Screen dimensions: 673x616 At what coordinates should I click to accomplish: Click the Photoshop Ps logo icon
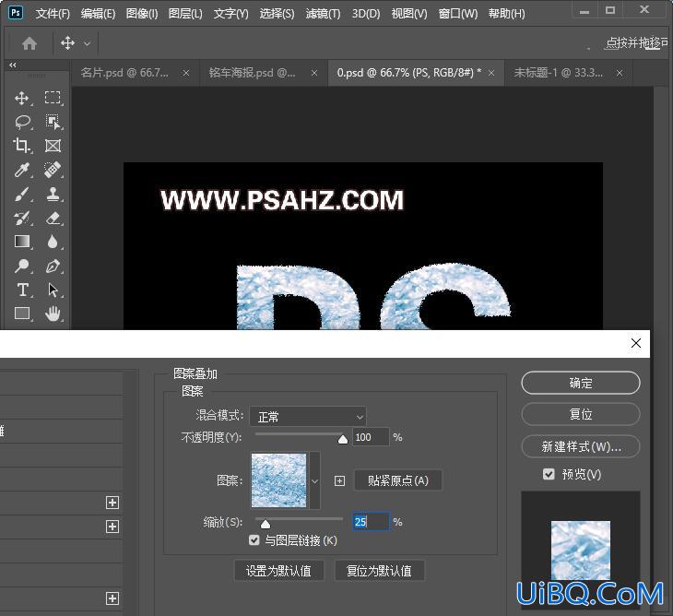click(16, 12)
